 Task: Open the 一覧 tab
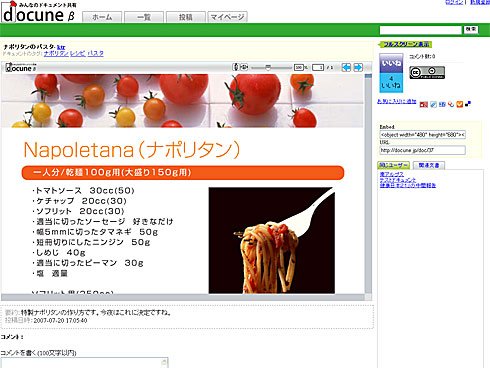[x=144, y=17]
